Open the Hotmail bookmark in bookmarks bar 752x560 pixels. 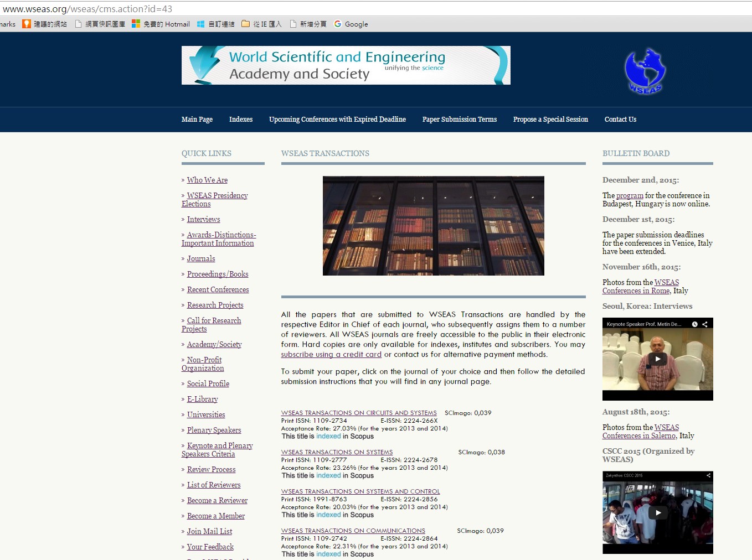coord(161,24)
